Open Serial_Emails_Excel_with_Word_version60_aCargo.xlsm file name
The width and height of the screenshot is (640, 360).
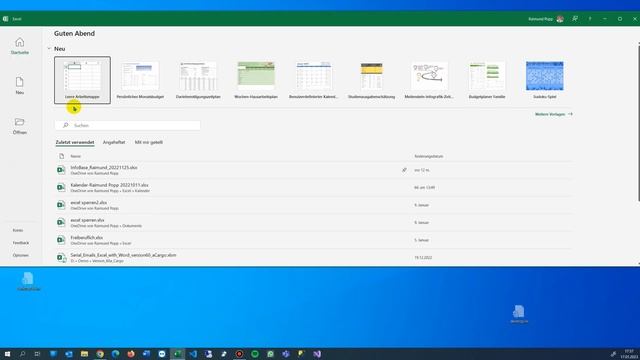click(x=123, y=255)
